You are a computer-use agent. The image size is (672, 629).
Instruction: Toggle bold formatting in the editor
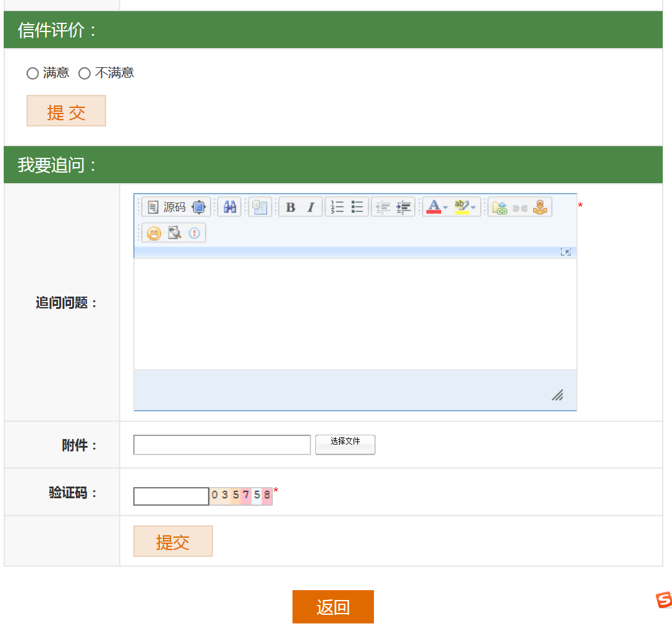[290, 207]
